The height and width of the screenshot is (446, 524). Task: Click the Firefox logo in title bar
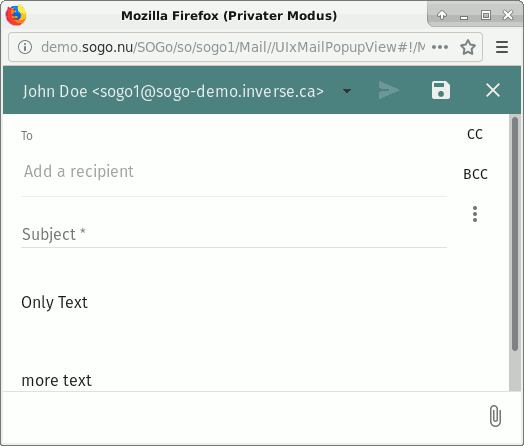click(16, 15)
